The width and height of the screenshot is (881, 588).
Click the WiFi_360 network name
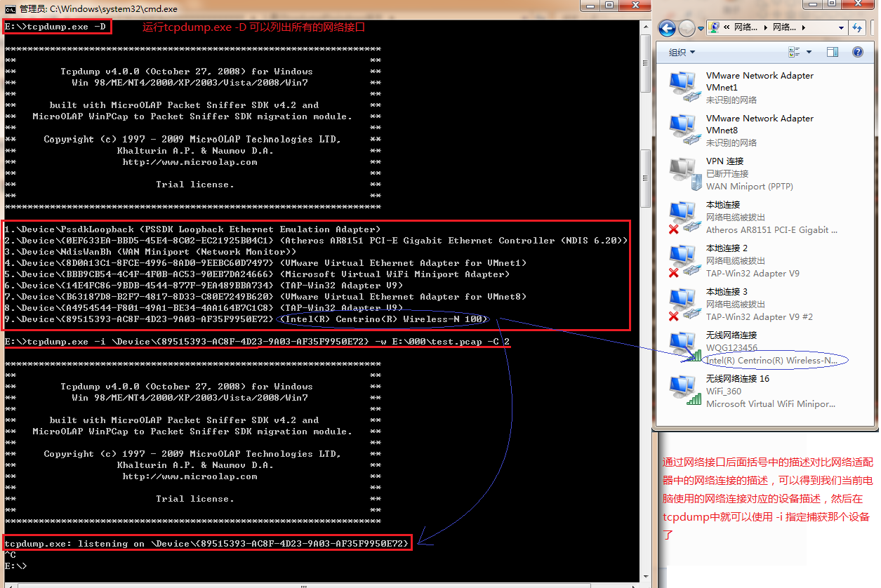pos(724,392)
